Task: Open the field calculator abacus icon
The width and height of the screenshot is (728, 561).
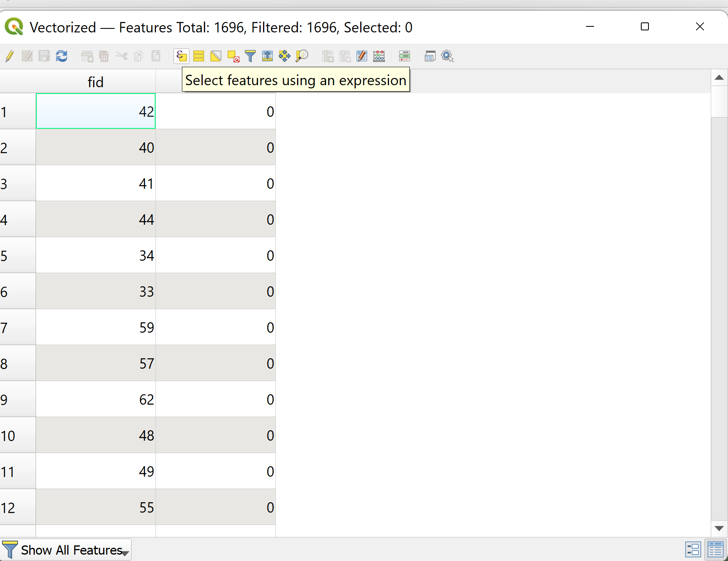Action: point(379,56)
